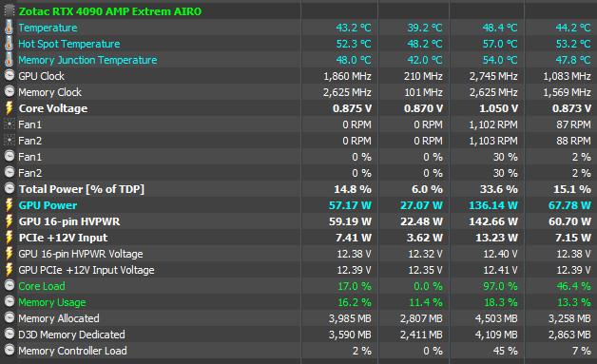Viewport: 597px width, 364px height.
Task: Click the 97.0 % maximum Core Load value
Action: [501, 286]
